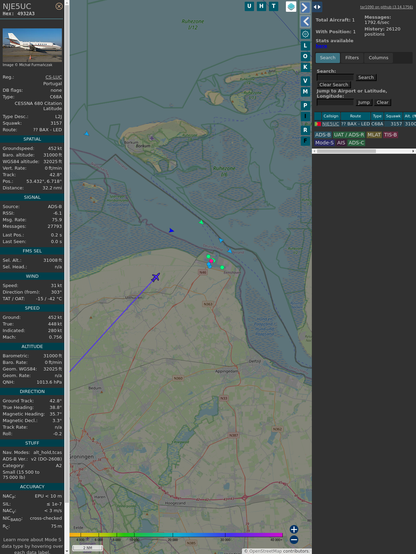Screen dimensions: 416x554
Task: Toggle the T map button
Action: (273, 6)
